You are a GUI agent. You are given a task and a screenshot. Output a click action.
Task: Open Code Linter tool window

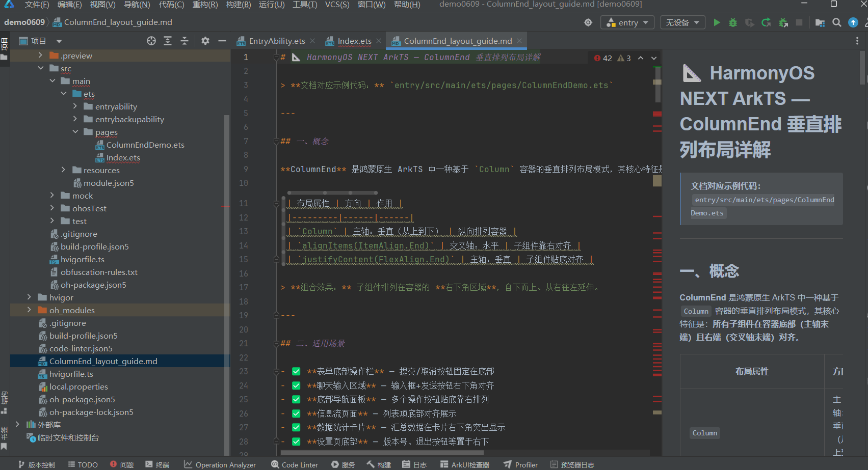click(295, 464)
